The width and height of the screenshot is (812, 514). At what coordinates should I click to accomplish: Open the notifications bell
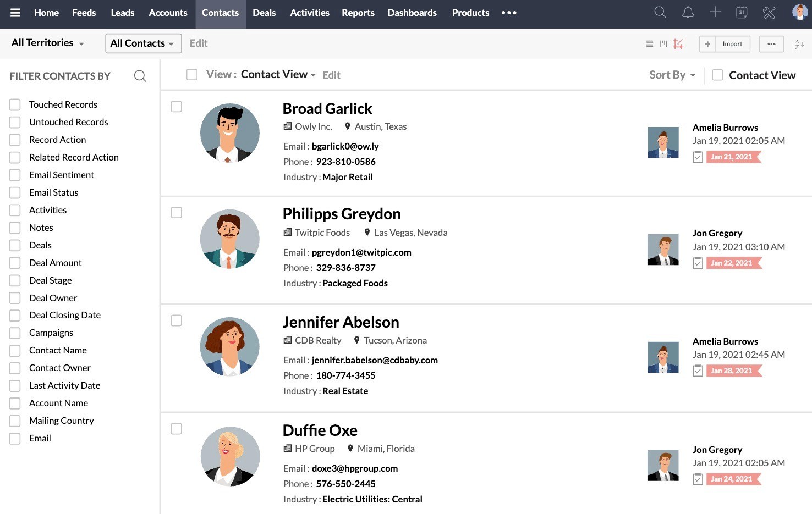(688, 13)
